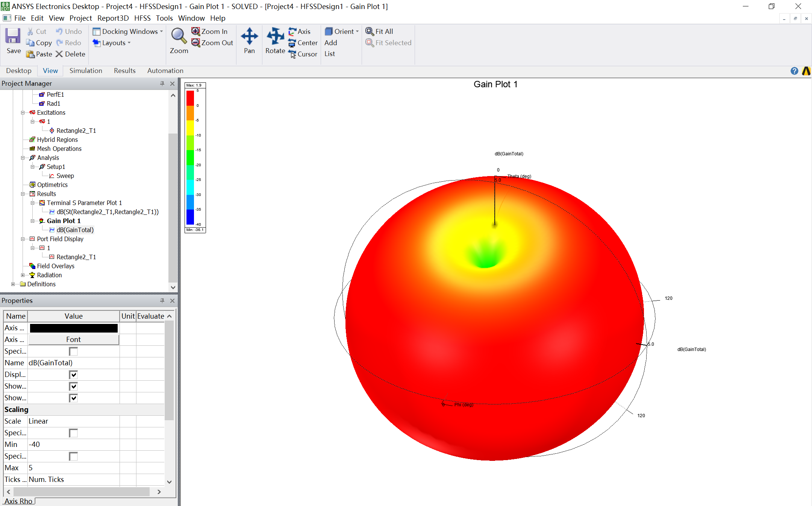The height and width of the screenshot is (506, 812).
Task: Open the HFSS menu
Action: click(x=142, y=18)
